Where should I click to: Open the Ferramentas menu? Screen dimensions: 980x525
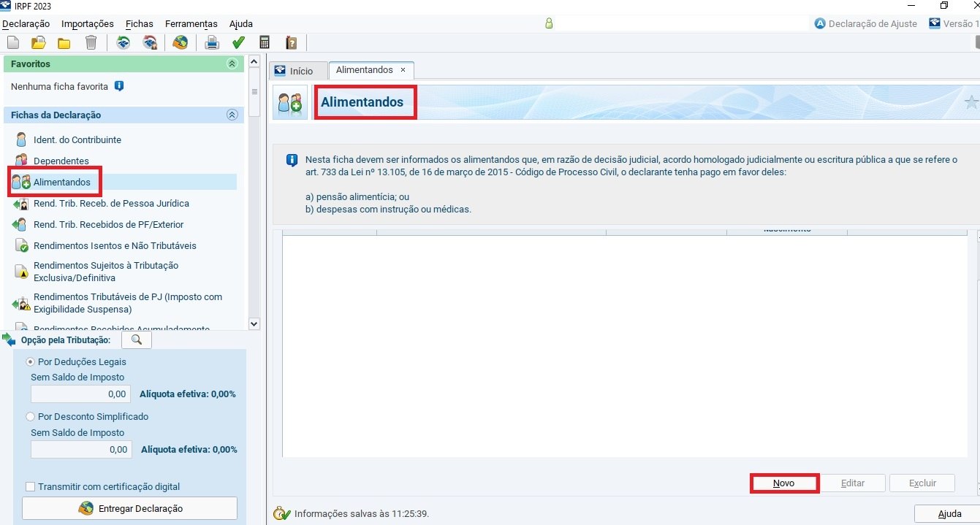coord(191,24)
